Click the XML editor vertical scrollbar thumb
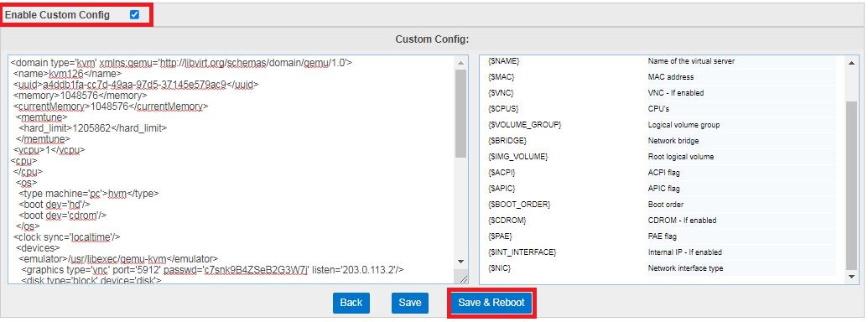This screenshot has width=868, height=322. [x=461, y=113]
